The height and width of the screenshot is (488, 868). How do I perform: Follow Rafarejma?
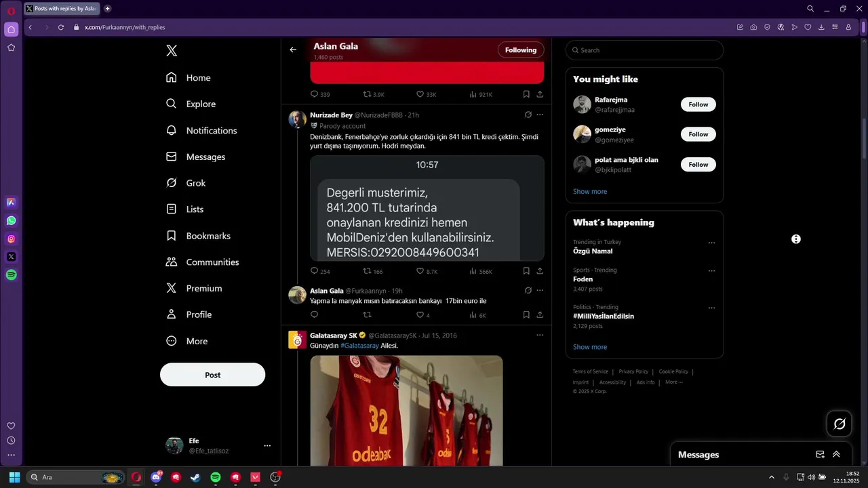coord(698,104)
